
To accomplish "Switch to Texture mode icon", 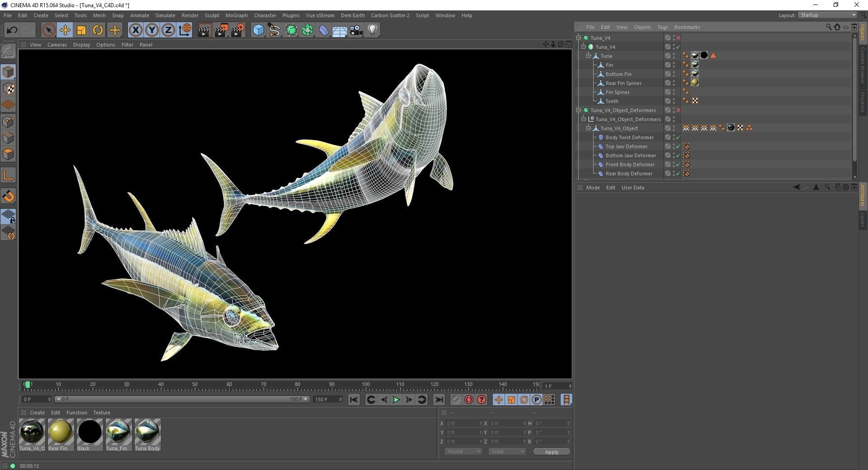I will click(8, 89).
